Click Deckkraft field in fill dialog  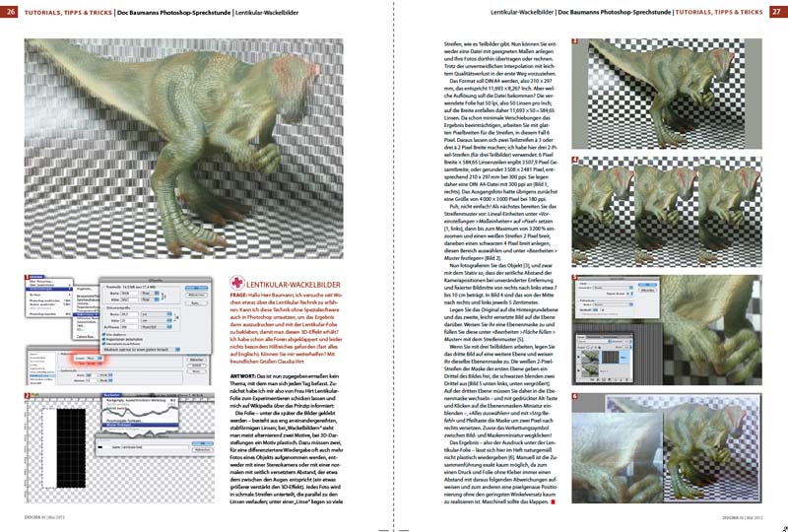click(596, 310)
